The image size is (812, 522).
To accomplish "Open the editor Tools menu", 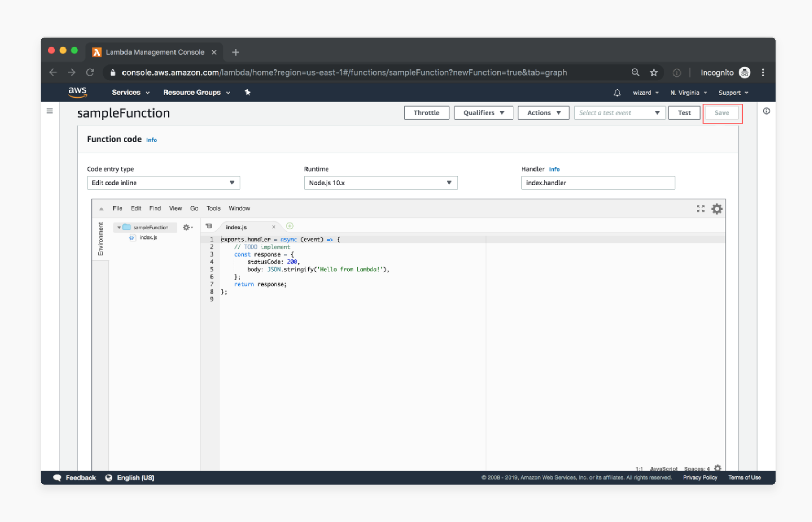I will click(213, 208).
